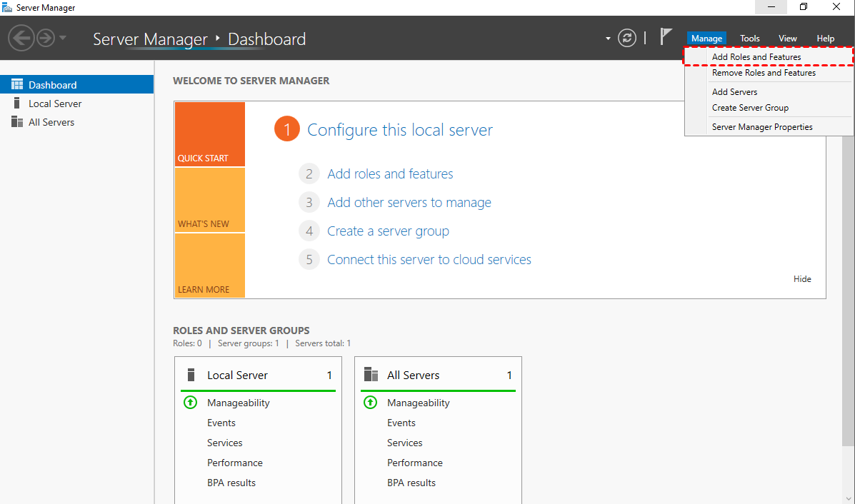Click the back navigation arrow icon

pos(21,38)
